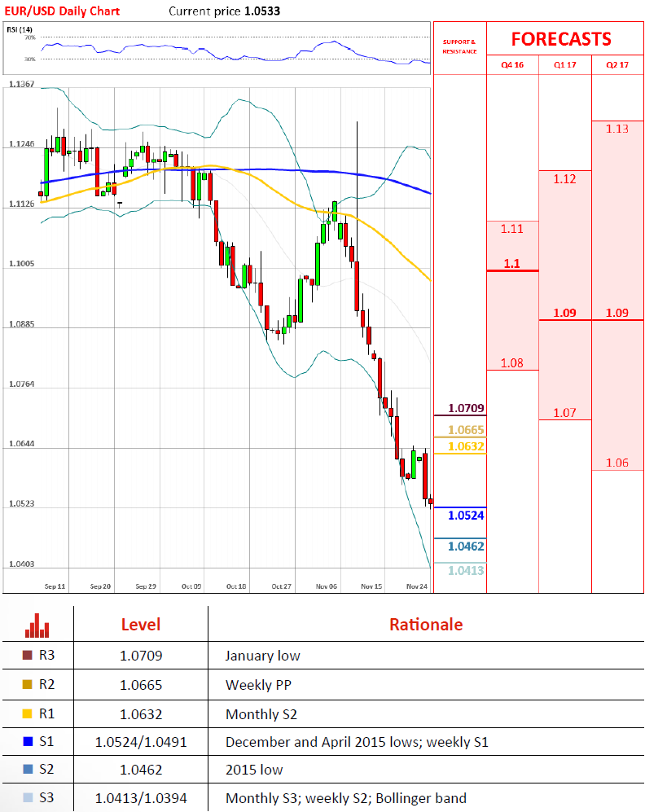645x812 pixels.
Task: Click the S2 row label
Action: (x=46, y=769)
